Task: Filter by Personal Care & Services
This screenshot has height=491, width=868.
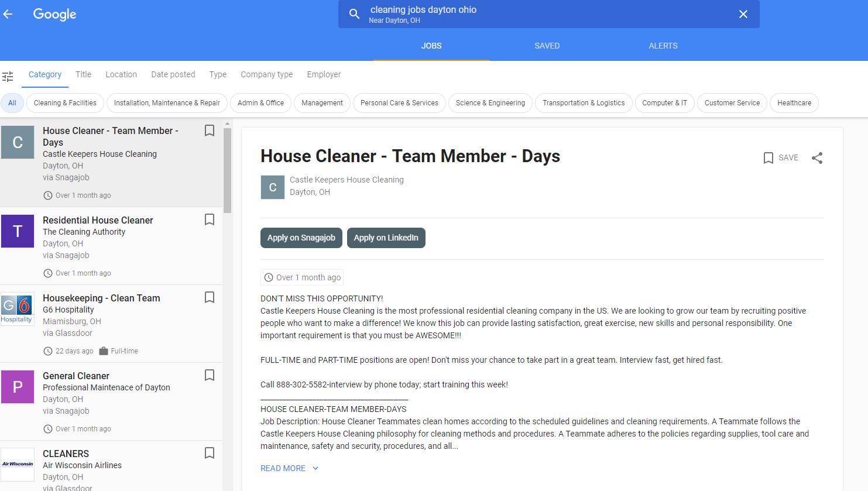Action: coord(399,103)
